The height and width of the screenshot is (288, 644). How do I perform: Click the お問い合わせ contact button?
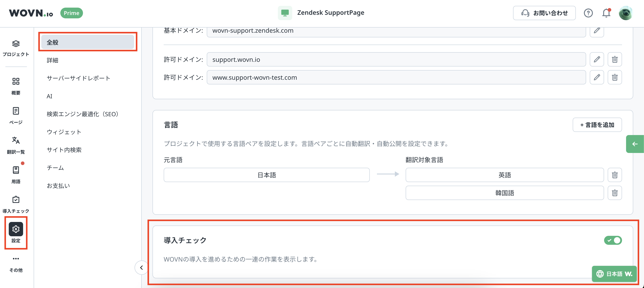(544, 13)
